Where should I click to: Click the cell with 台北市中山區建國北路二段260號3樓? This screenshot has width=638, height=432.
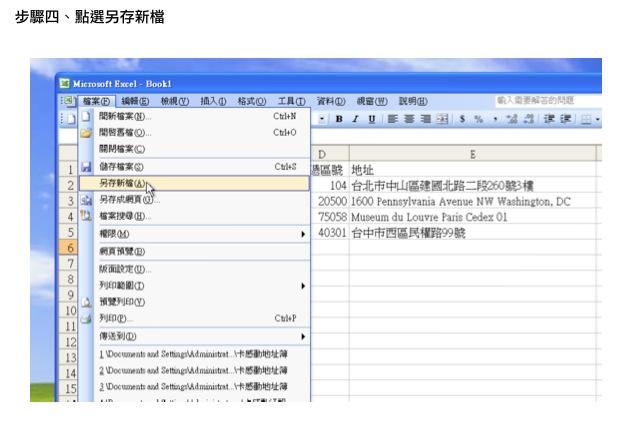pos(472,185)
